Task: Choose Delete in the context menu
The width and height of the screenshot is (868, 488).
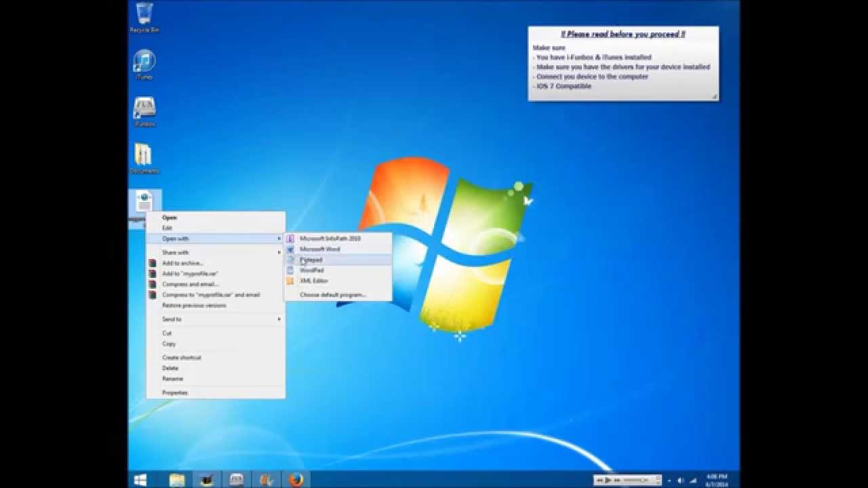Action: coord(216,368)
